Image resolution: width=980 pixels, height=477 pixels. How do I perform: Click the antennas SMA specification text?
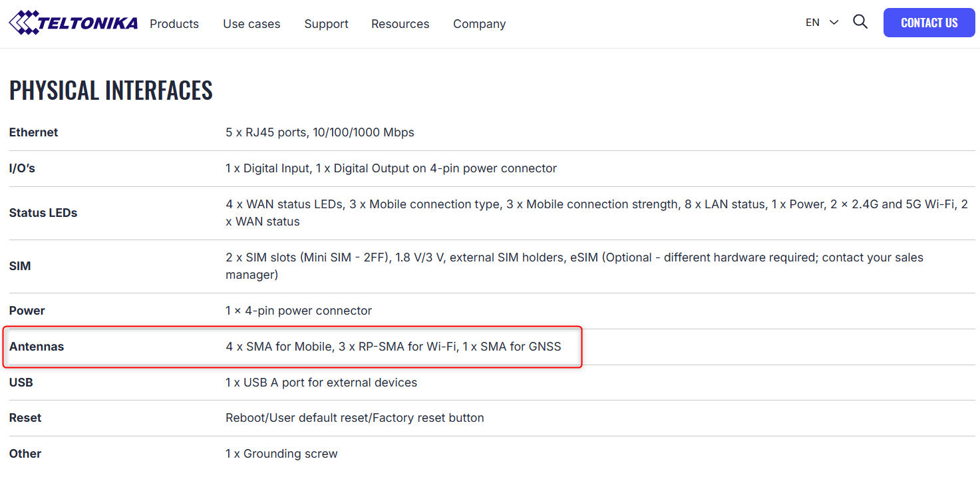(x=393, y=347)
